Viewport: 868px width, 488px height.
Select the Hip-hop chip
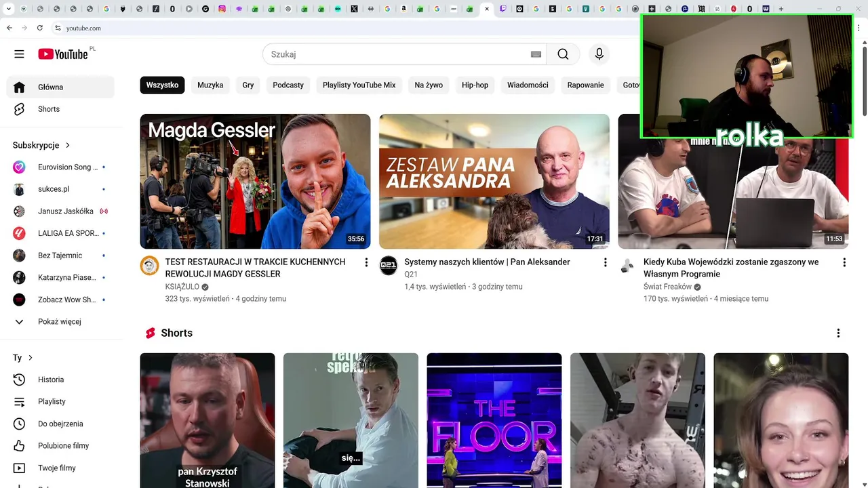[475, 85]
